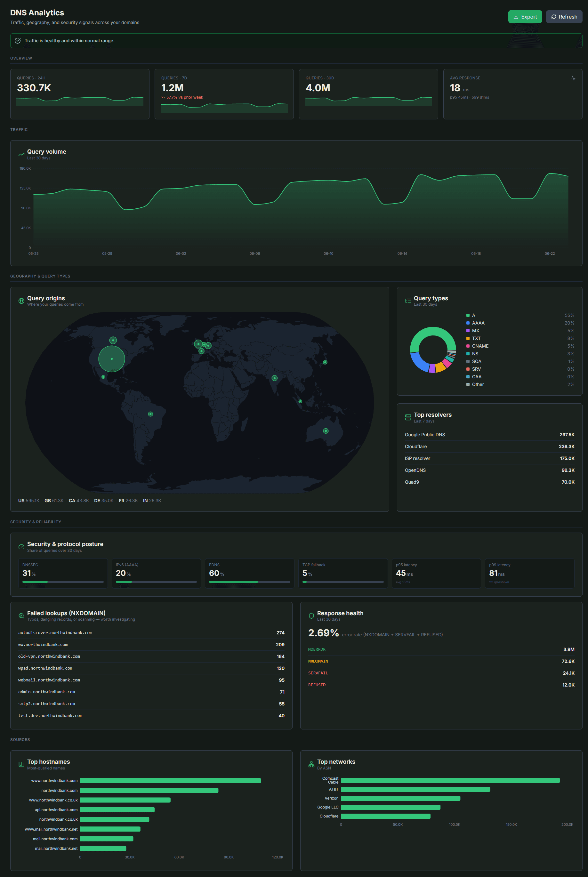Click the IN 26.3K country label

pyautogui.click(x=152, y=501)
